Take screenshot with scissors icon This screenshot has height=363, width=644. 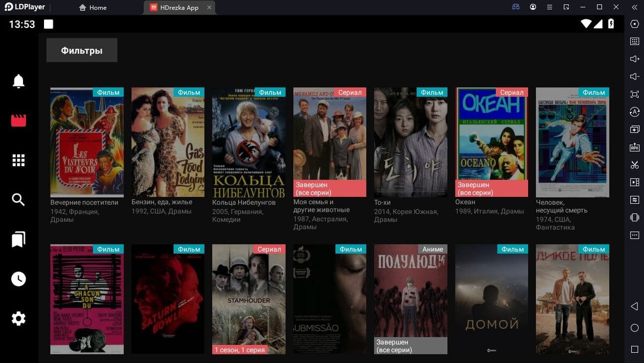point(634,165)
